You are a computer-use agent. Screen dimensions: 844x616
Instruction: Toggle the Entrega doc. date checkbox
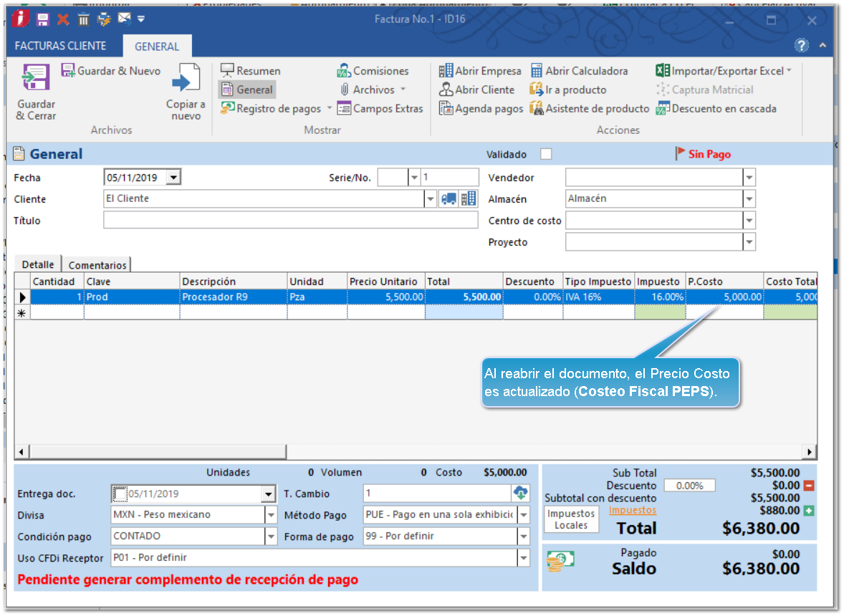[120, 494]
